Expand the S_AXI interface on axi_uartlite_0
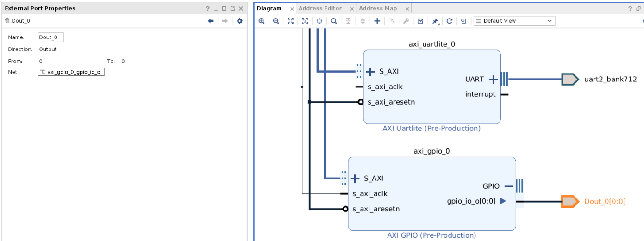The image size is (644, 241). [370, 72]
